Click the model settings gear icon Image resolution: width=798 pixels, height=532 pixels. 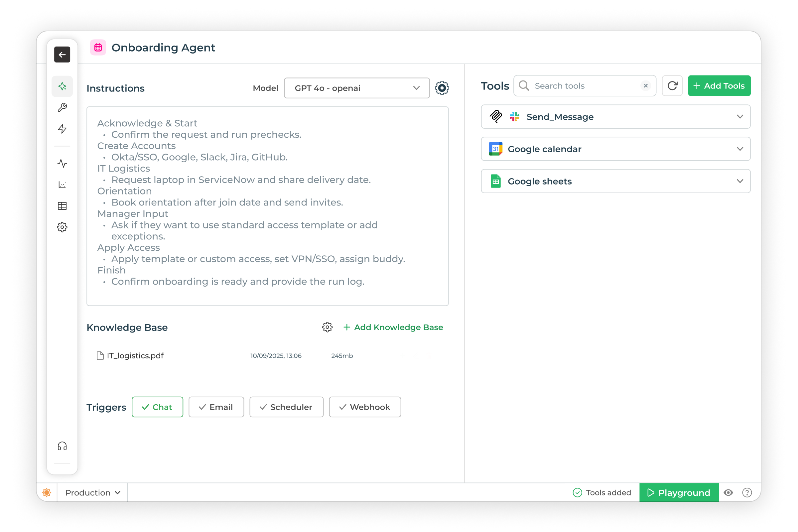click(x=442, y=88)
